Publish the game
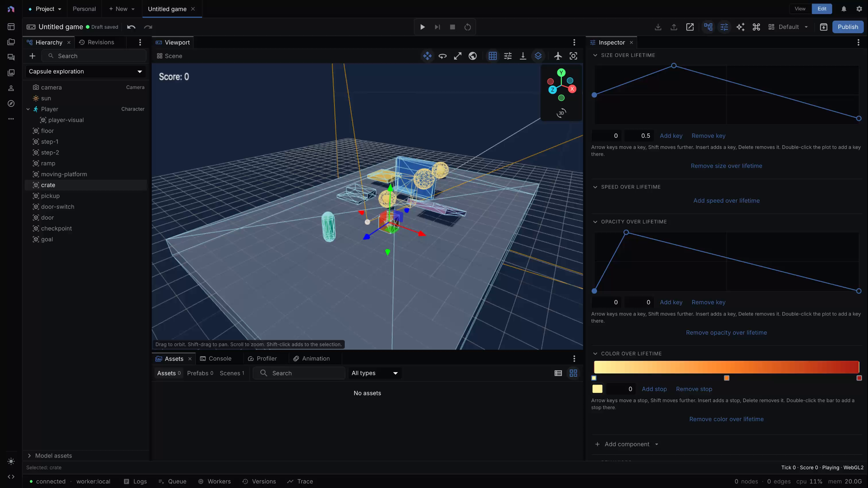 [x=848, y=27]
